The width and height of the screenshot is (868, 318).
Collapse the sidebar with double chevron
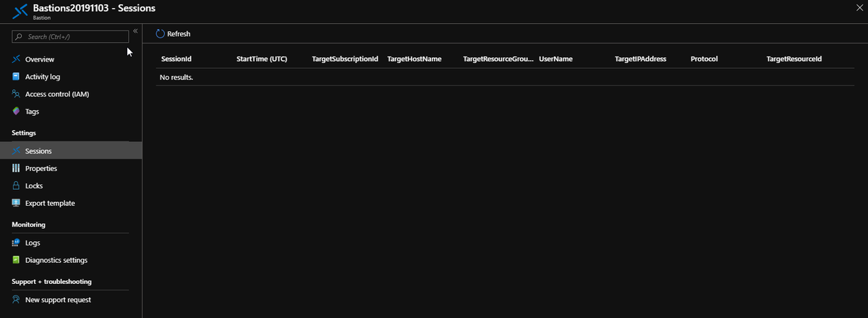point(135,30)
